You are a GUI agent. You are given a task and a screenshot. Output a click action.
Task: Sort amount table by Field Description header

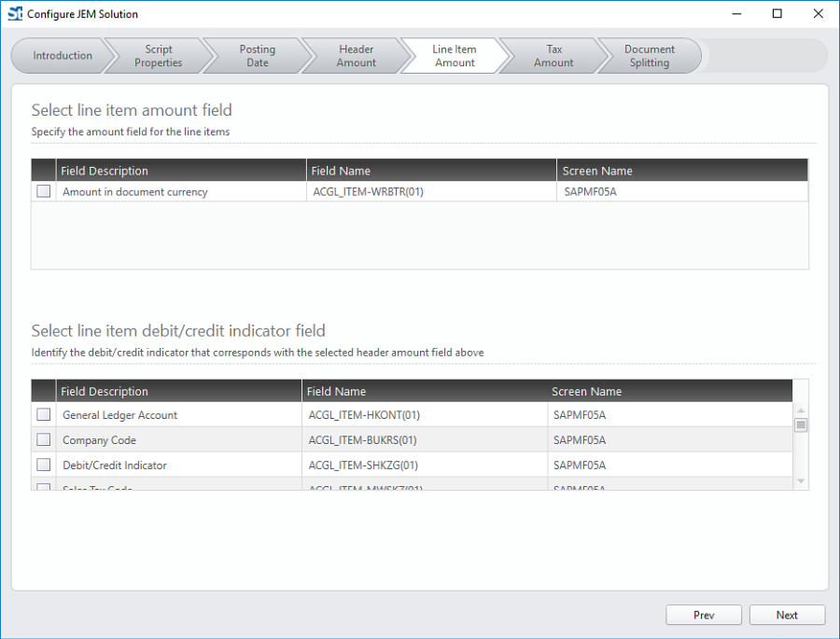coord(181,171)
